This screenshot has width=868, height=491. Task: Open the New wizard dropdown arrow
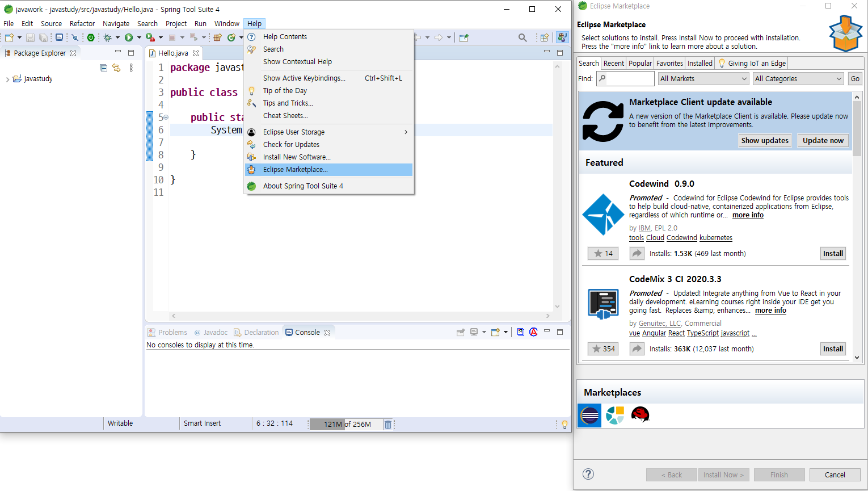19,37
